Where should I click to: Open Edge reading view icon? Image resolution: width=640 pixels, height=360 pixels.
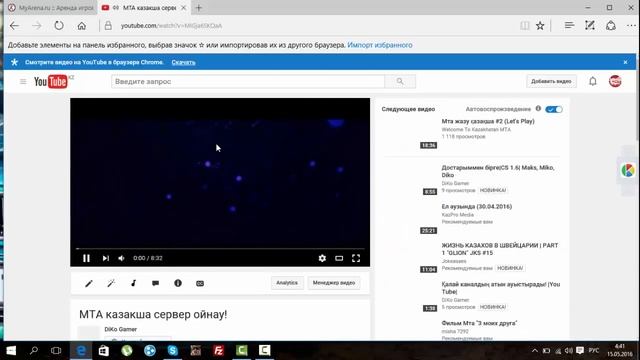(524, 26)
